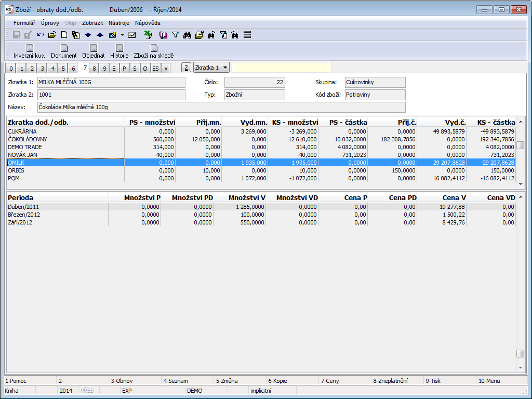532x399 pixels.
Task: Select the ČOKOLÁDOVNY row in the table
Action: [x=65, y=139]
